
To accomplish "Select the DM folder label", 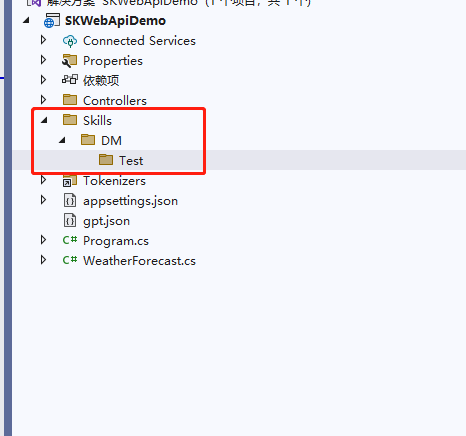I will 111,141.
